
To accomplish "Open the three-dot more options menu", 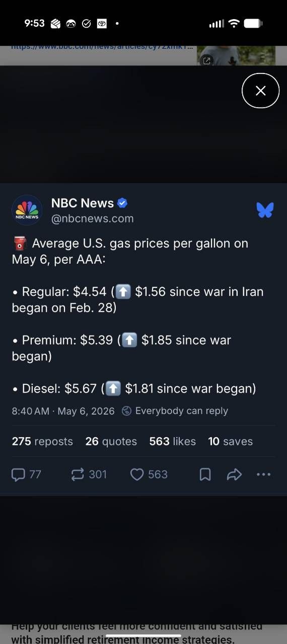I will pos(264,474).
